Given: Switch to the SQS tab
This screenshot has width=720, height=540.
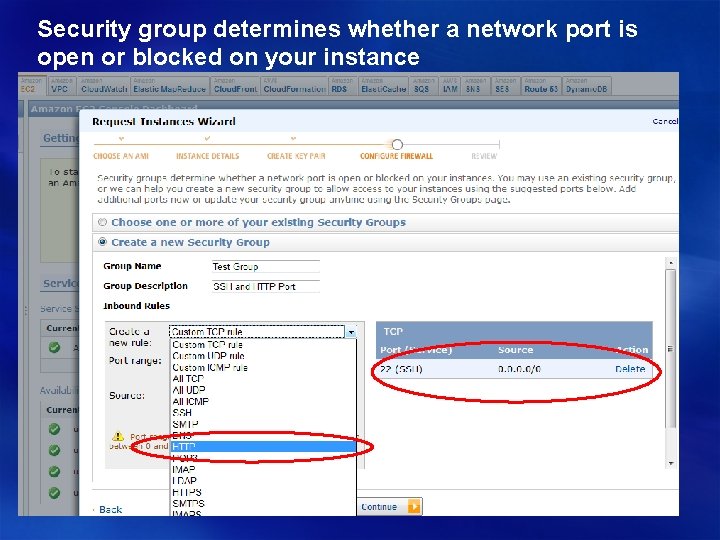Looking at the screenshot, I should click(423, 85).
